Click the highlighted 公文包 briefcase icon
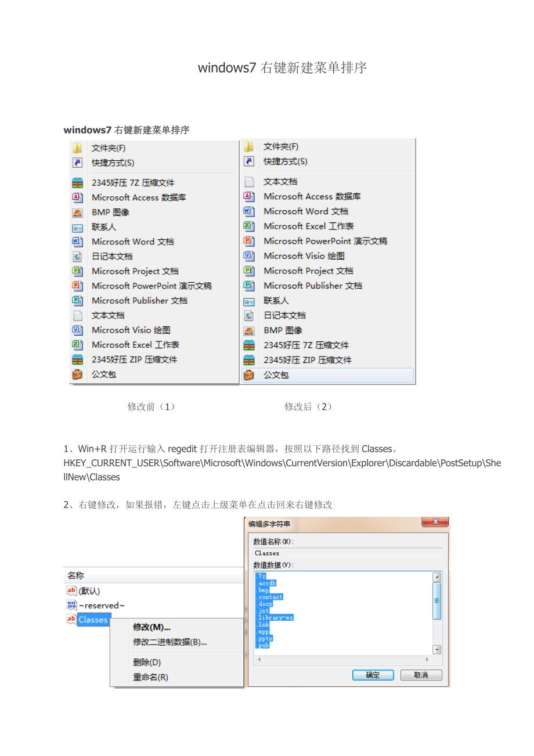Viewport: 534px width, 756px height. tap(249, 375)
